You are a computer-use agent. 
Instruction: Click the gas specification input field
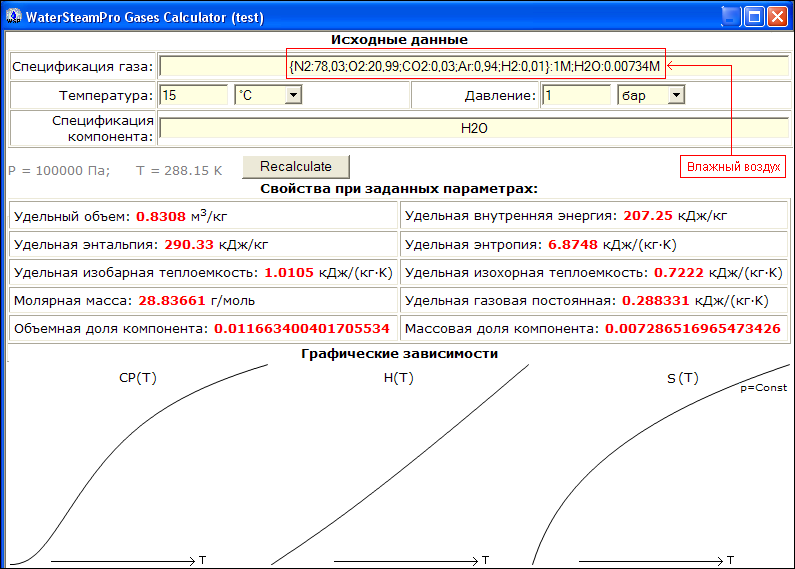pos(474,66)
